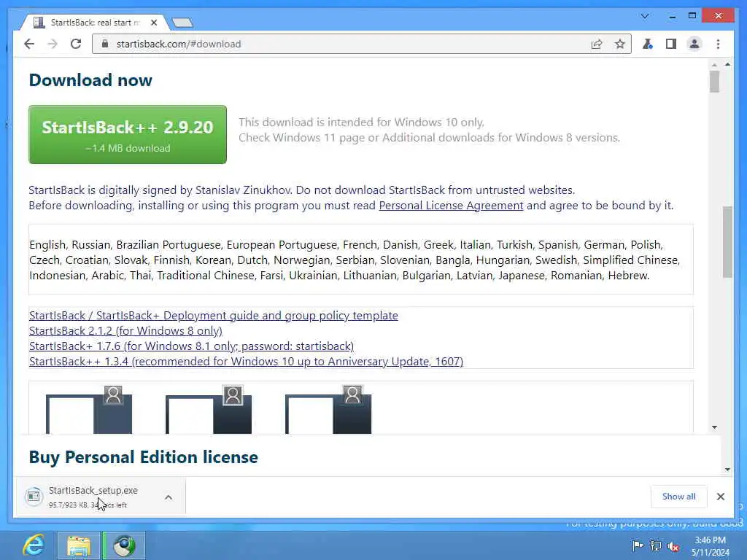Open the Chrome three-dot menu
The height and width of the screenshot is (560, 747).
pyautogui.click(x=718, y=44)
